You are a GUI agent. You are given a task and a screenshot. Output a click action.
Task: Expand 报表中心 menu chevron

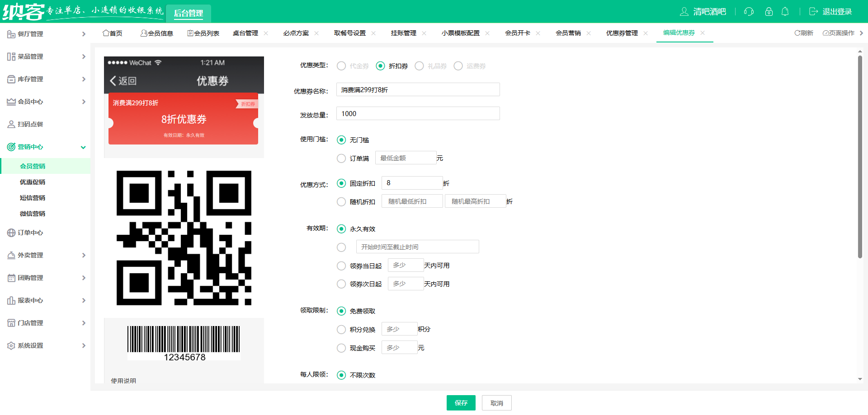pyautogui.click(x=84, y=300)
